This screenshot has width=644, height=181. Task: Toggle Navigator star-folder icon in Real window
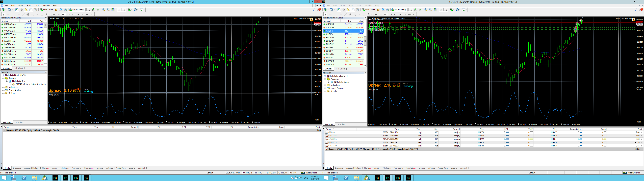(x=26, y=10)
